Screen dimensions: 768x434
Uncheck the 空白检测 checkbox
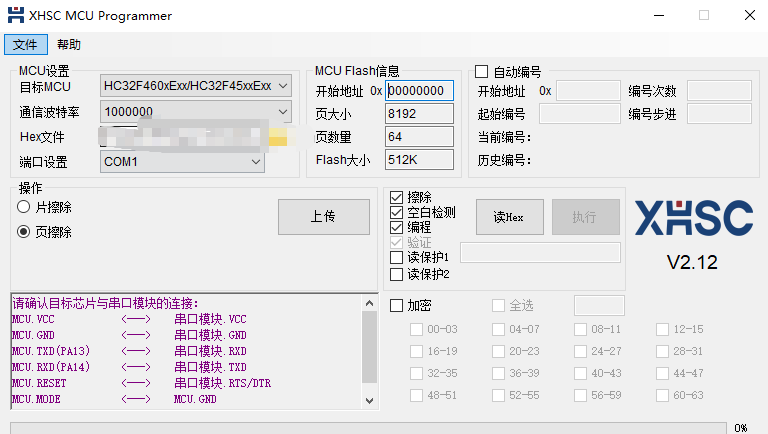click(396, 212)
